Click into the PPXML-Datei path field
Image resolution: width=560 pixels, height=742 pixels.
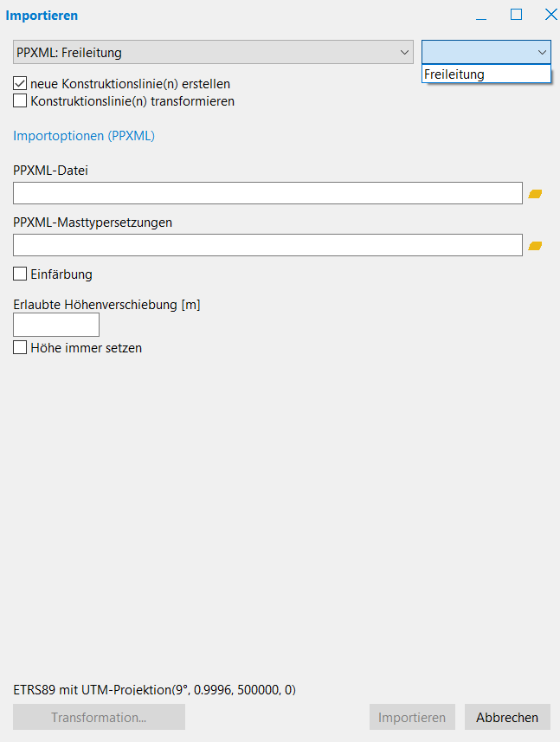tap(267, 193)
